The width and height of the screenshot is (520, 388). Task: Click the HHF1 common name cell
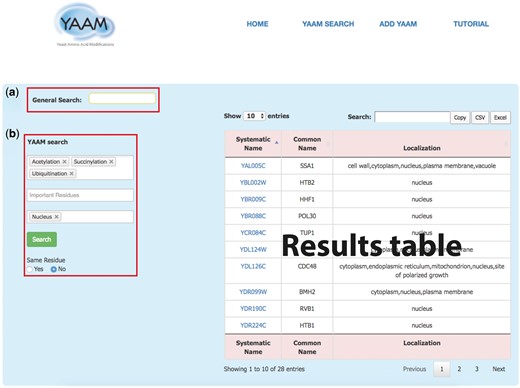pyautogui.click(x=307, y=199)
